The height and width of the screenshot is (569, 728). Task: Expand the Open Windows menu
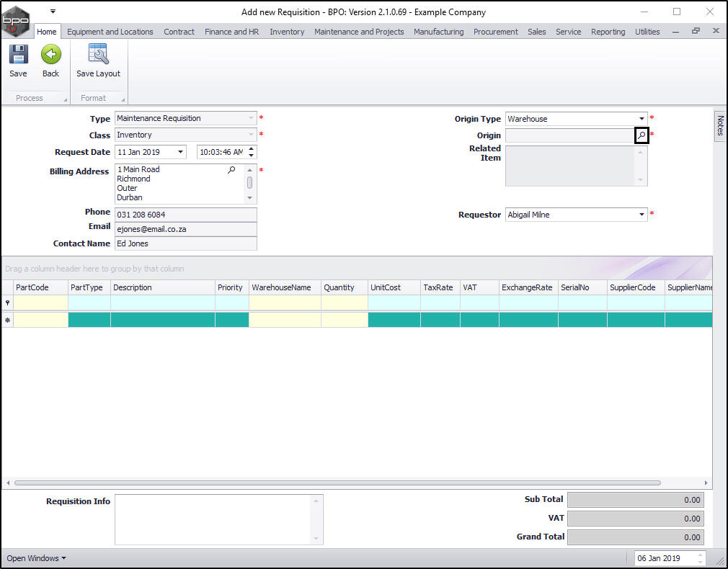coord(36,558)
